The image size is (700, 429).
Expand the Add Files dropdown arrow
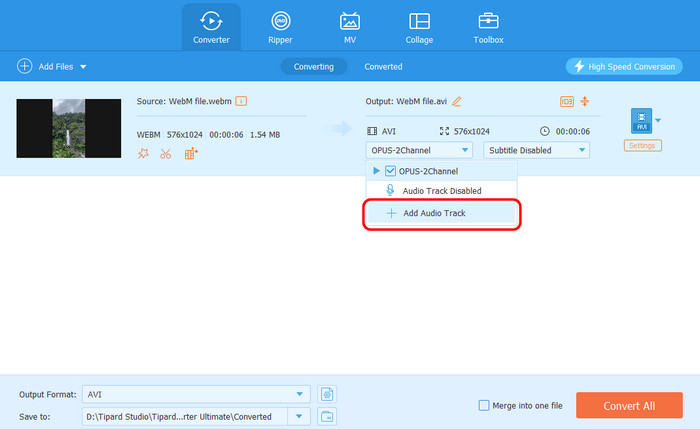point(83,67)
